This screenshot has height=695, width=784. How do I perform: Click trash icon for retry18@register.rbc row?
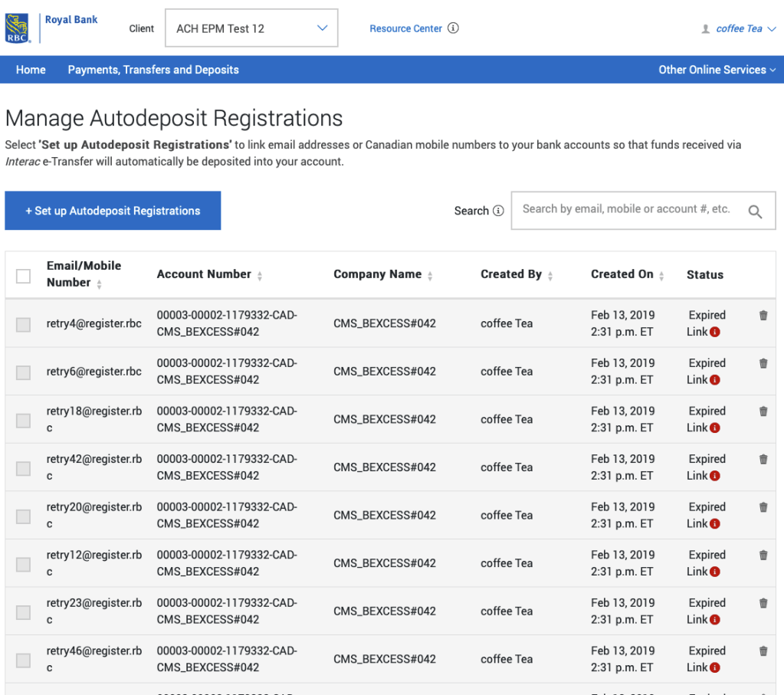(763, 411)
